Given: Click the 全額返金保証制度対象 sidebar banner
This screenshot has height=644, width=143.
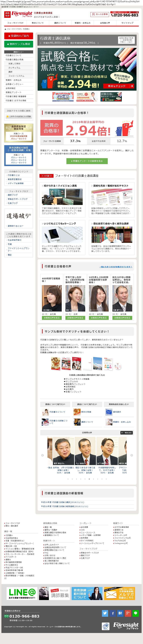Looking at the screenshot, I should click(x=19, y=133).
